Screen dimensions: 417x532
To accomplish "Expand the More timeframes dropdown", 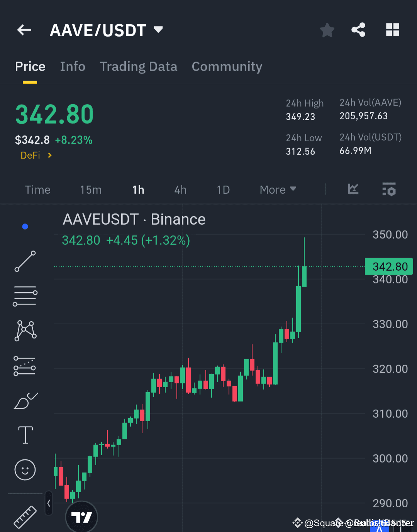I will (x=277, y=190).
